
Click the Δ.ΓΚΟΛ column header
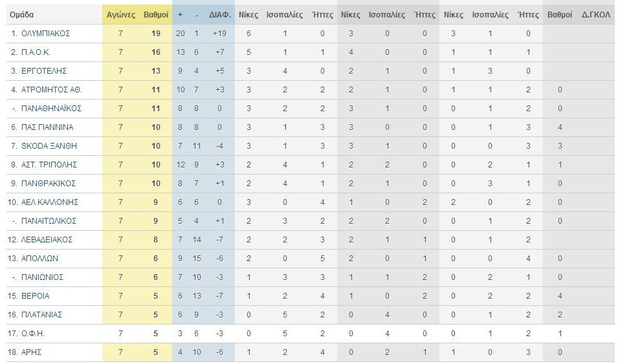click(595, 15)
